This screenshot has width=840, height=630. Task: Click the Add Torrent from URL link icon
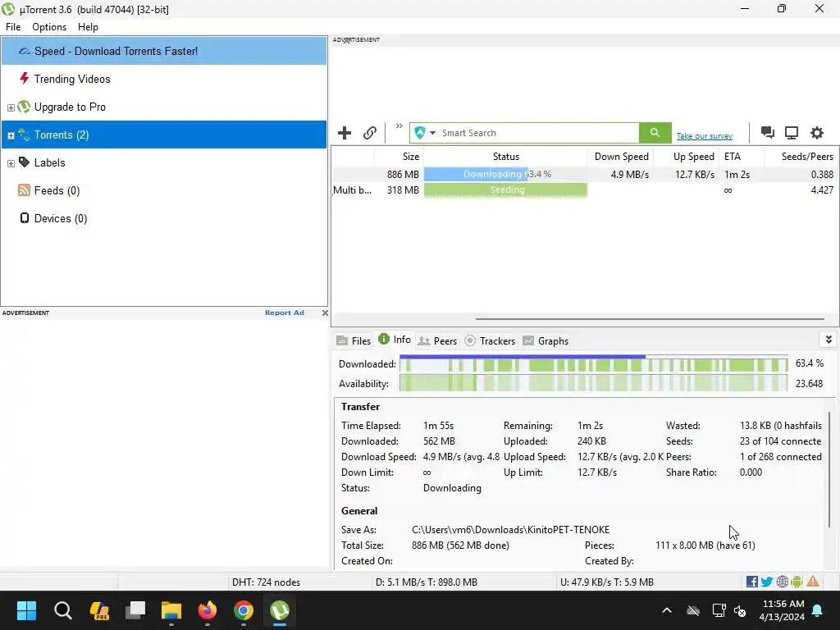pyautogui.click(x=370, y=133)
